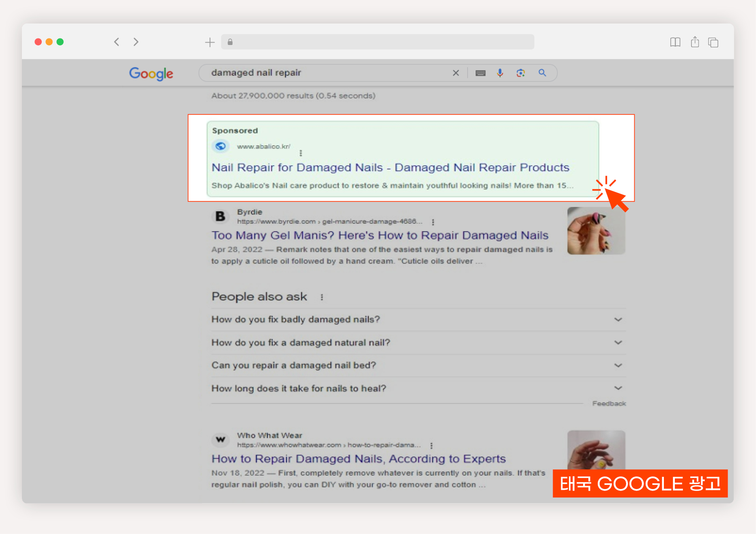The height and width of the screenshot is (534, 756).
Task: Expand 'How do you fix a damaged natural nail?'
Action: coord(418,343)
